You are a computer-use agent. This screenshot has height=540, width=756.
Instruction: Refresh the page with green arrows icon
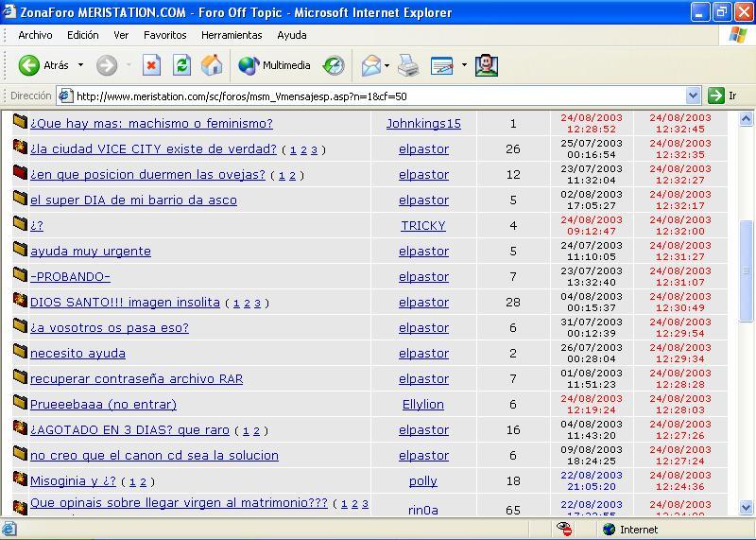point(181,65)
